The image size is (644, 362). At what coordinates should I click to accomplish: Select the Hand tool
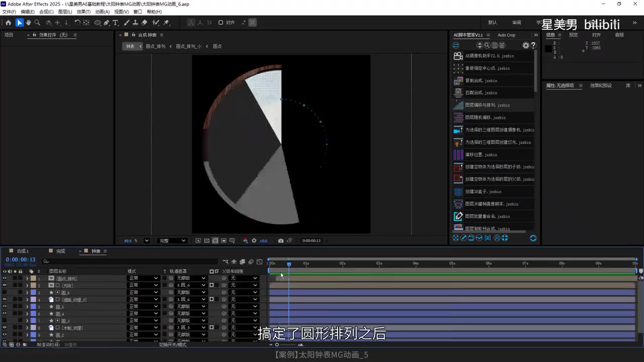coord(28,23)
